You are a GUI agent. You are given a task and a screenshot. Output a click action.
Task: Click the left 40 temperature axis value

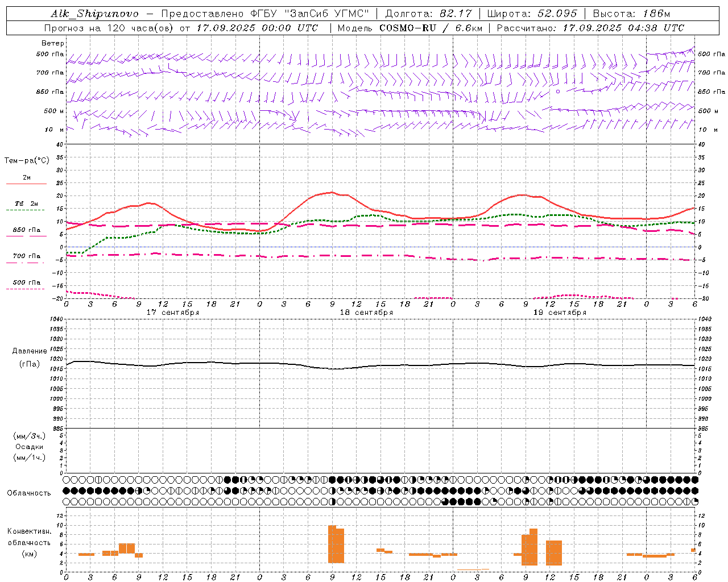pos(60,144)
